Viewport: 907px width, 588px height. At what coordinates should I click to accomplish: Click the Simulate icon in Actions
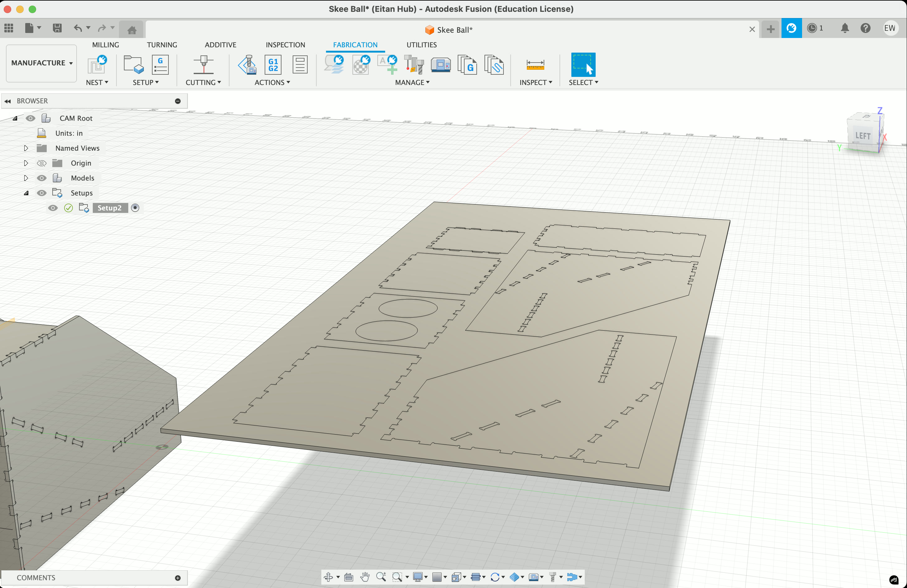coord(247,65)
